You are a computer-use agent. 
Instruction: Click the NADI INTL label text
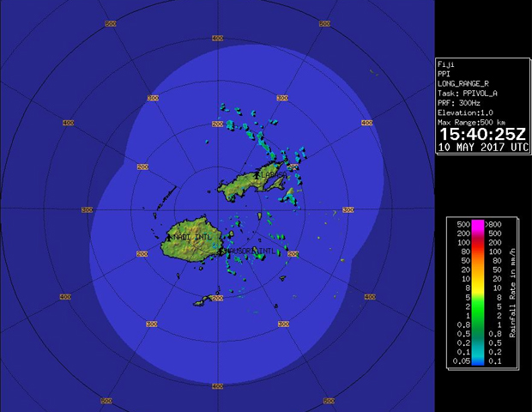click(x=190, y=236)
